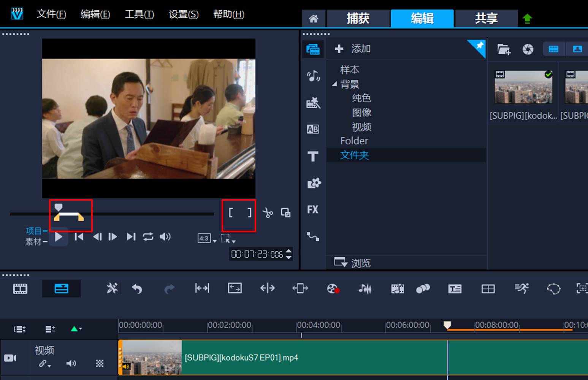Screen dimensions: 588x380
Task: Open the Title panel in the library sidebar
Action: click(x=313, y=157)
